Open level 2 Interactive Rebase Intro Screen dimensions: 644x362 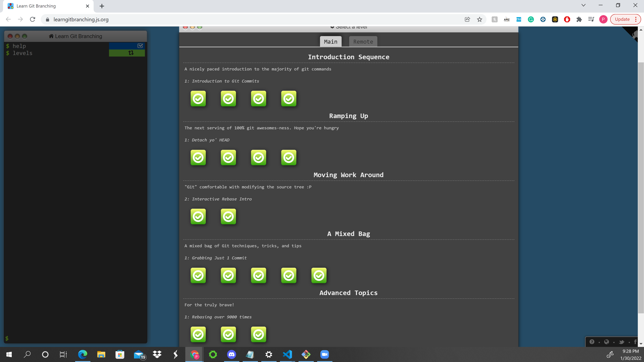(x=228, y=217)
